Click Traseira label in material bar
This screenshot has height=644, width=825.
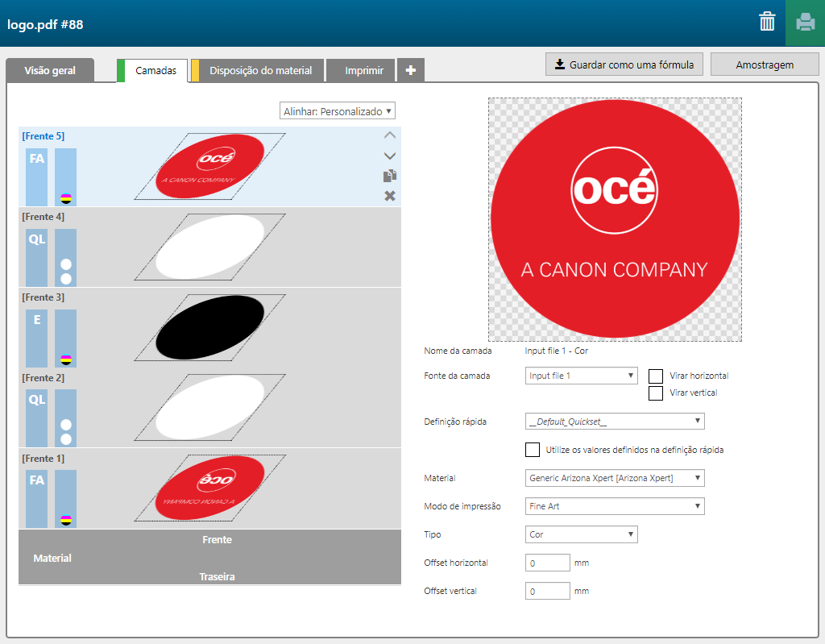tap(217, 576)
